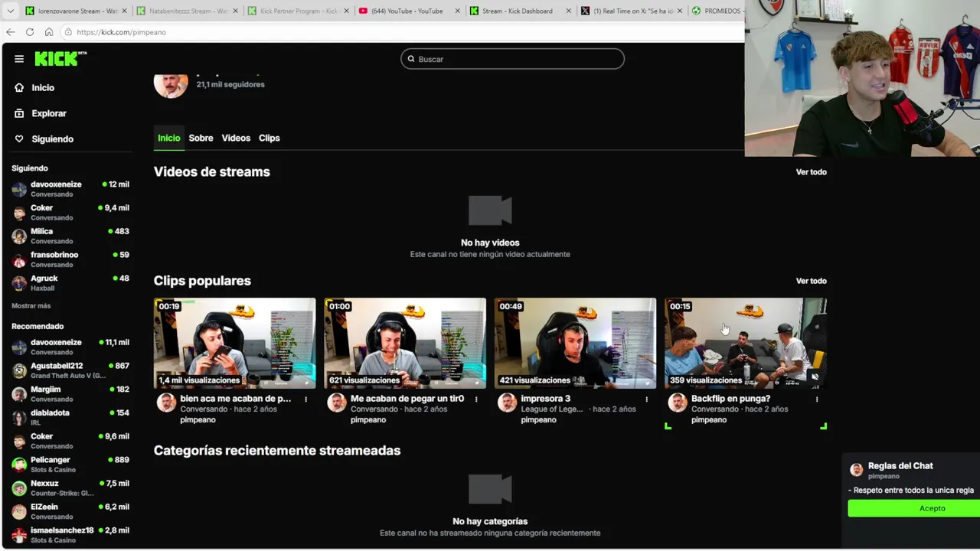Click the Buscar search field
The width and height of the screenshot is (980, 551).
coord(512,59)
